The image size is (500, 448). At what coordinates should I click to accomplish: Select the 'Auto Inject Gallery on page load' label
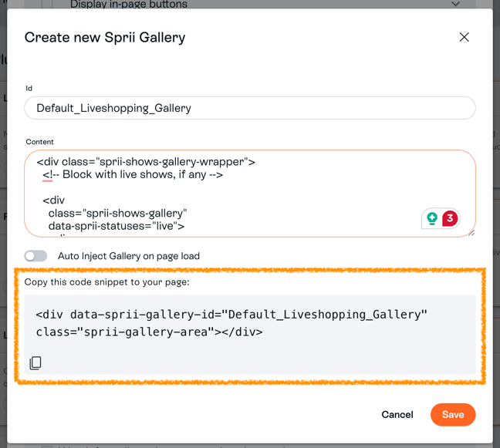[129, 256]
